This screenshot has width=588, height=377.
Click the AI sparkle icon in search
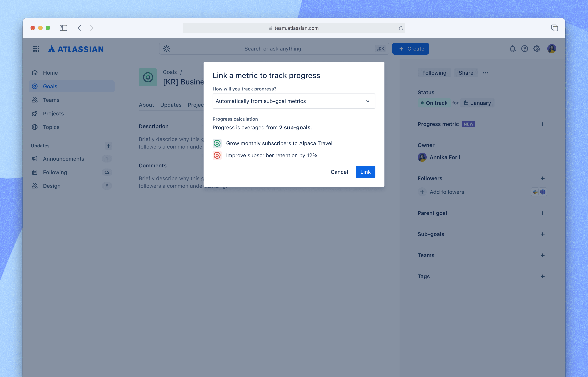click(167, 49)
